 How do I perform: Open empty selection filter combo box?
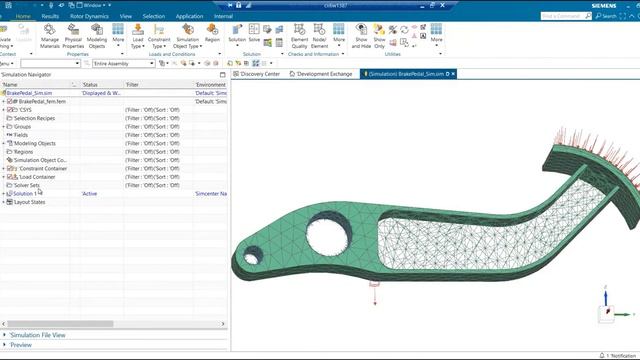50,63
